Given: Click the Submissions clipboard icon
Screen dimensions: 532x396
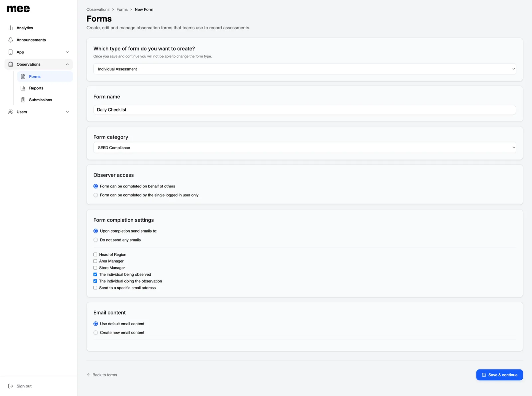Looking at the screenshot, I should [23, 100].
